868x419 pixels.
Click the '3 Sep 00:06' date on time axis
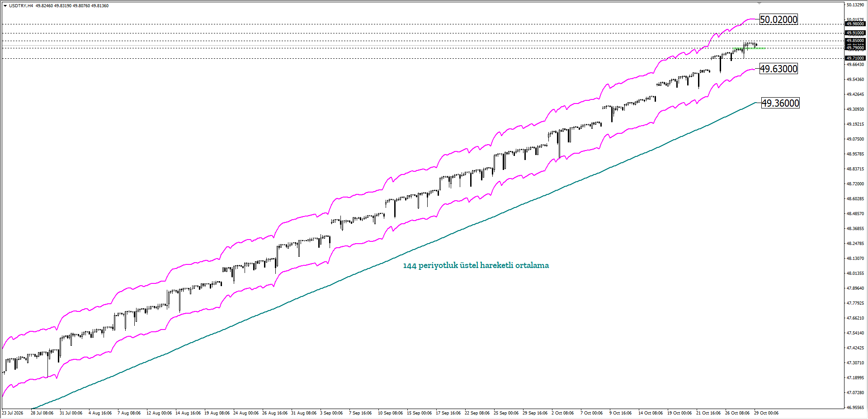331,413
